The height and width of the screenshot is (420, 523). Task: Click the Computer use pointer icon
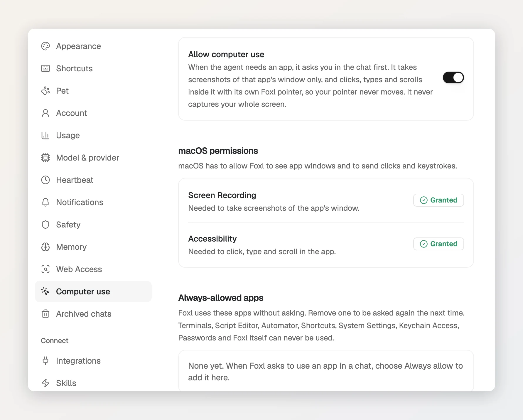pos(45,291)
